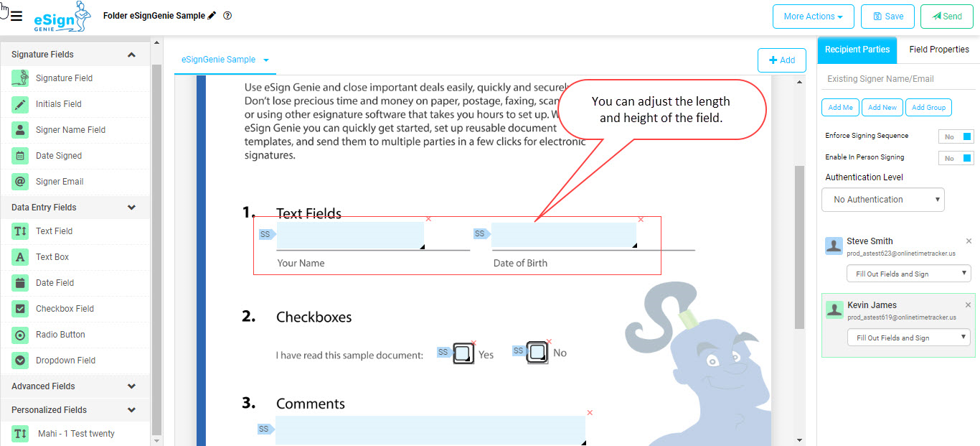Delete the No checkbox field
Viewport: 980px width, 446px height.
point(549,342)
